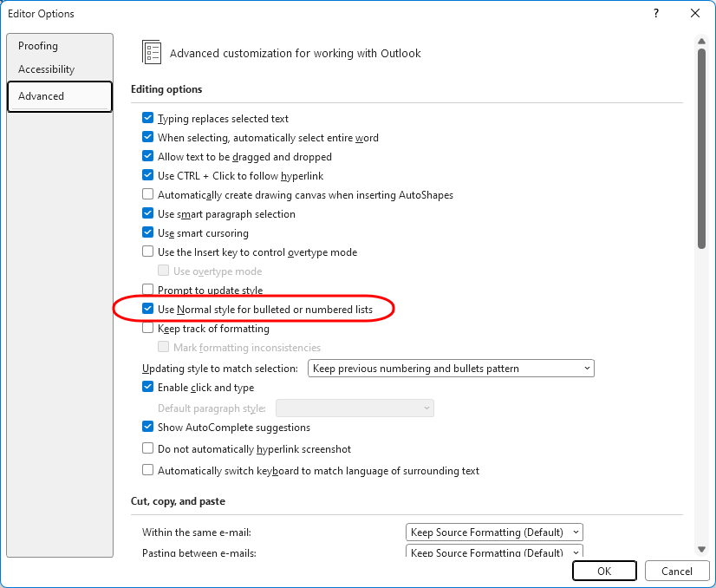Switch to the Proofing tab

(x=38, y=46)
